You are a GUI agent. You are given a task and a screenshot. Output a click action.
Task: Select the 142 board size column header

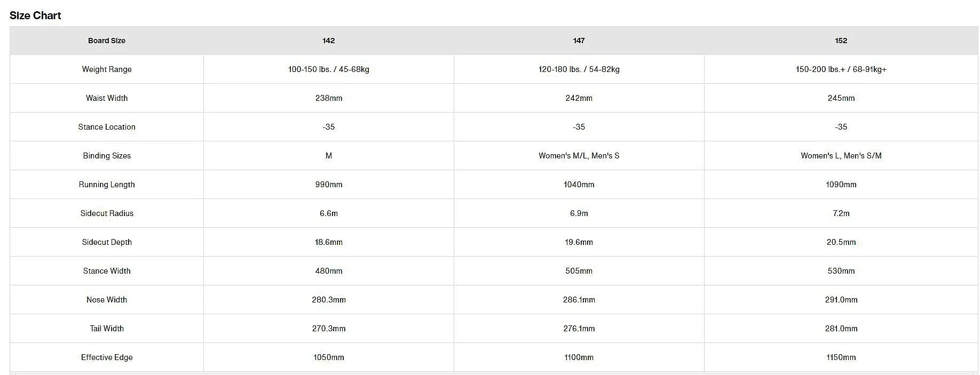(x=329, y=41)
